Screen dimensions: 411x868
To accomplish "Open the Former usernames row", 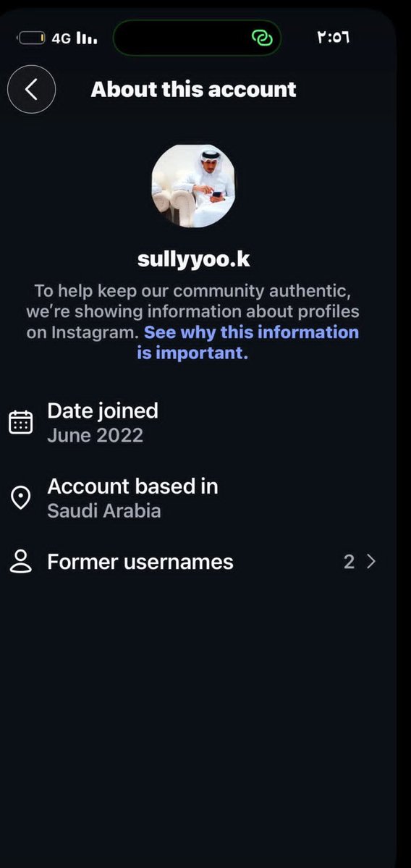I will pyautogui.click(x=193, y=562).
